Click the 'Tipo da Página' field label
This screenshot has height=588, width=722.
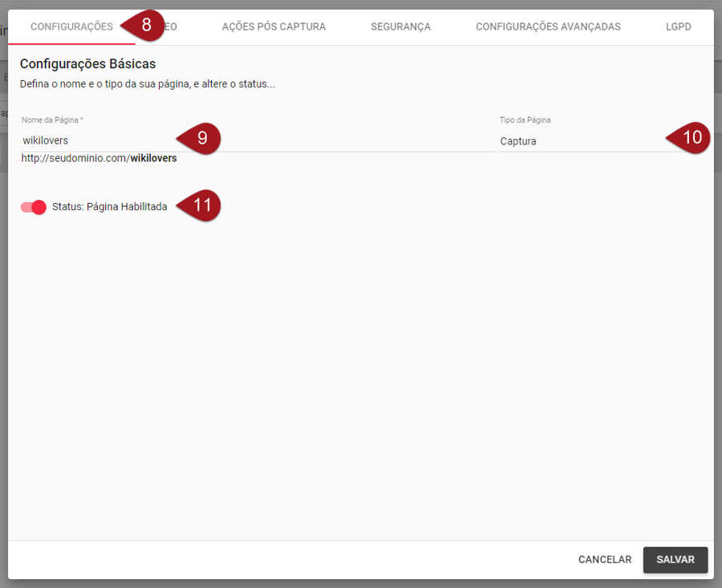(525, 120)
